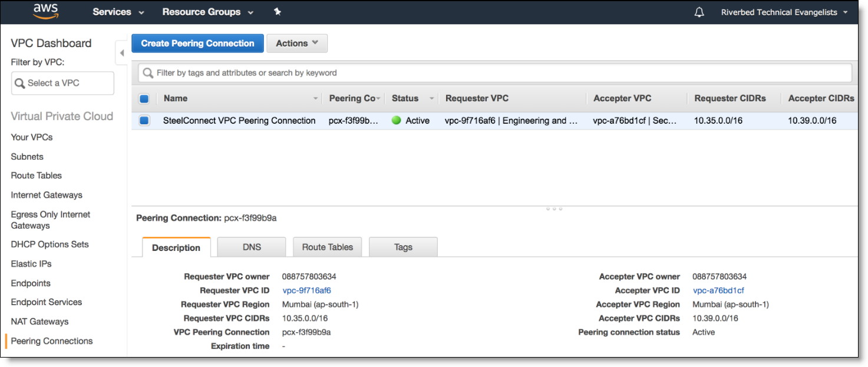Open Peering Connections in the sidebar
The width and height of the screenshot is (868, 367).
point(52,341)
